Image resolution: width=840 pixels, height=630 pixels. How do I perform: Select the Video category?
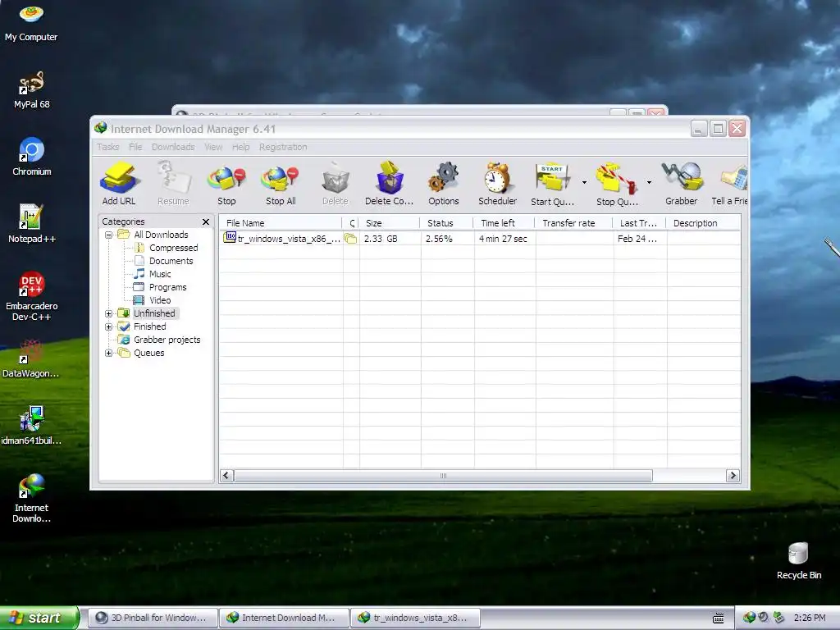(160, 300)
